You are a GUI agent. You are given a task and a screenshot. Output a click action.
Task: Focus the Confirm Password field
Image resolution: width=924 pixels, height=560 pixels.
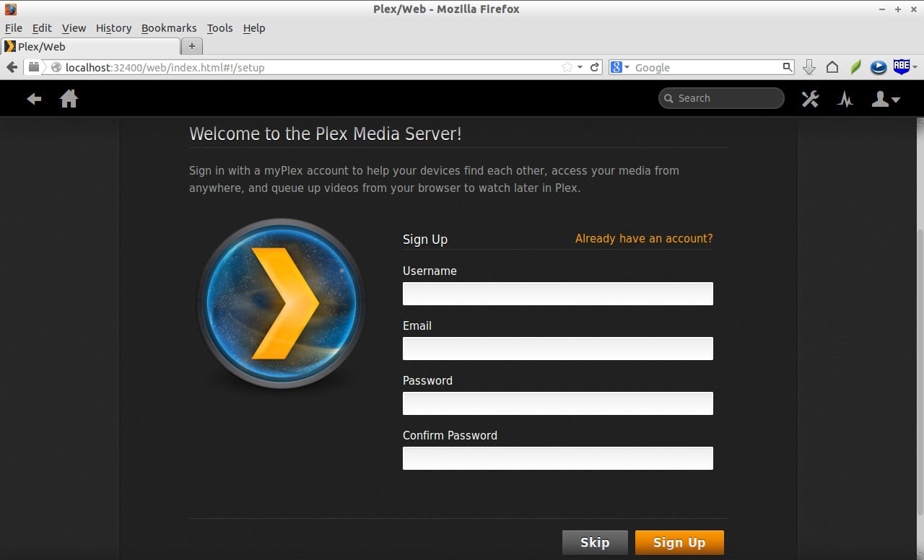coord(558,458)
